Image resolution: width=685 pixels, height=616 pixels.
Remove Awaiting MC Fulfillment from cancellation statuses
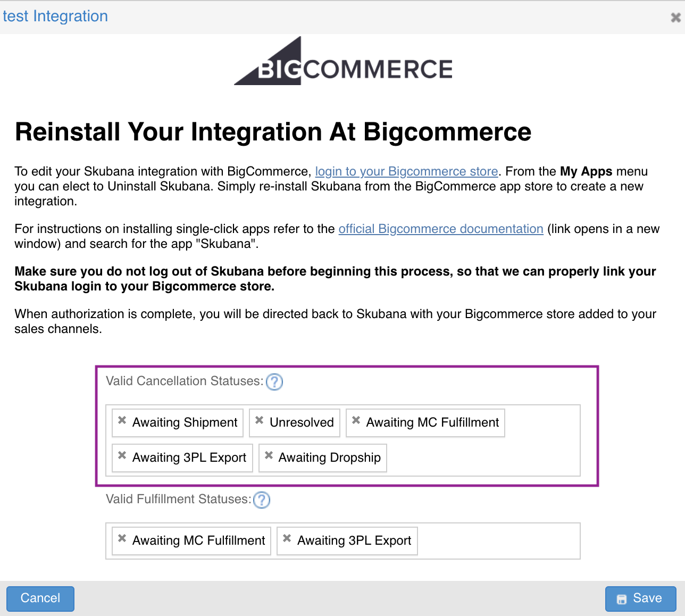356,420
